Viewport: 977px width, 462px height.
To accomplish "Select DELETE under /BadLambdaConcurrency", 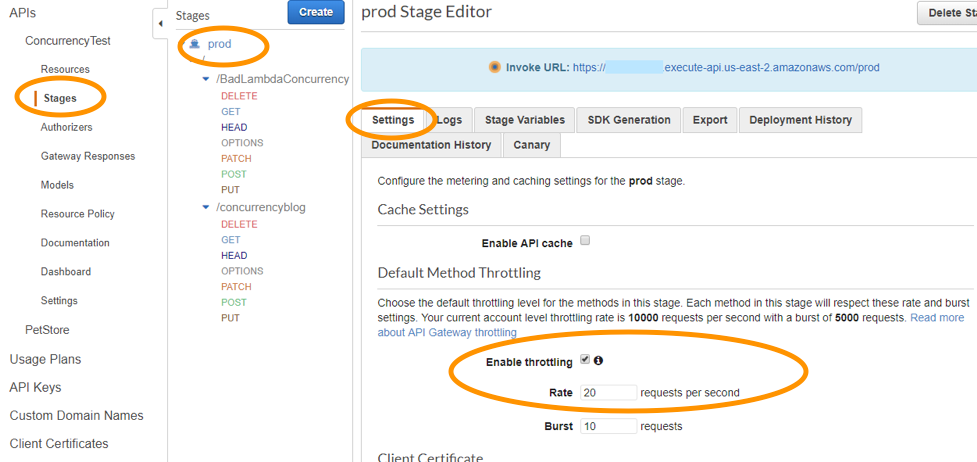I will (x=239, y=96).
